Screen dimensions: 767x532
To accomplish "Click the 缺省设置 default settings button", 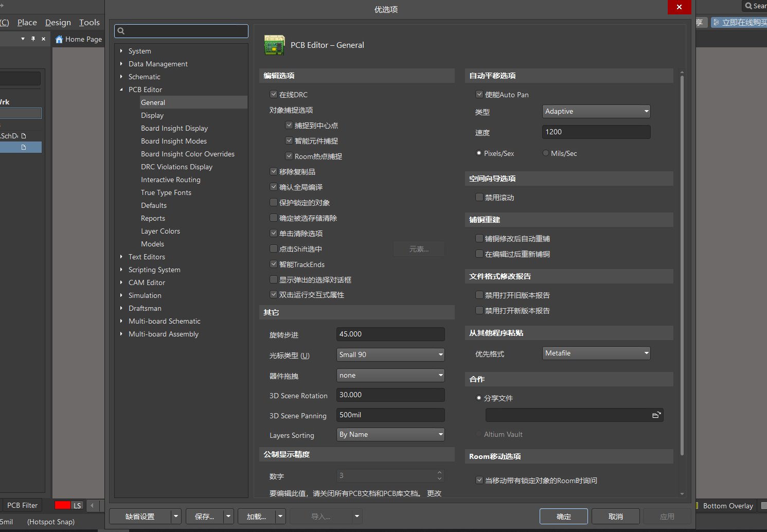I will [141, 516].
